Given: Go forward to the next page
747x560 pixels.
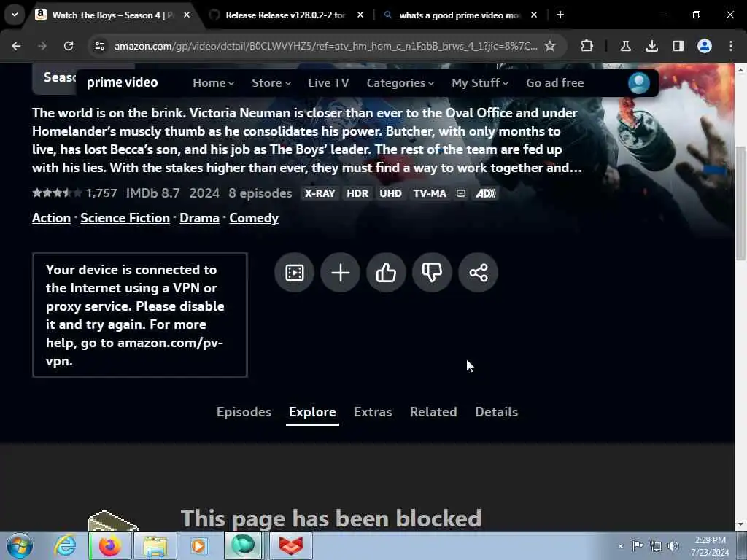Looking at the screenshot, I should coord(42,46).
